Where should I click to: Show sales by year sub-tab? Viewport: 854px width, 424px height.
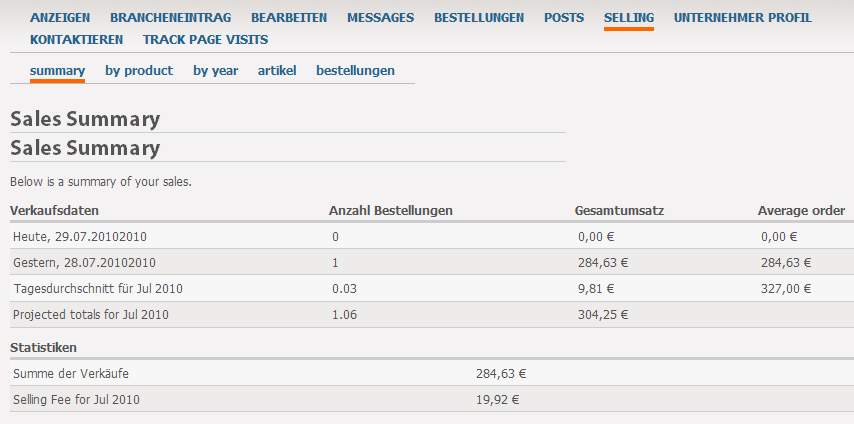[x=215, y=71]
